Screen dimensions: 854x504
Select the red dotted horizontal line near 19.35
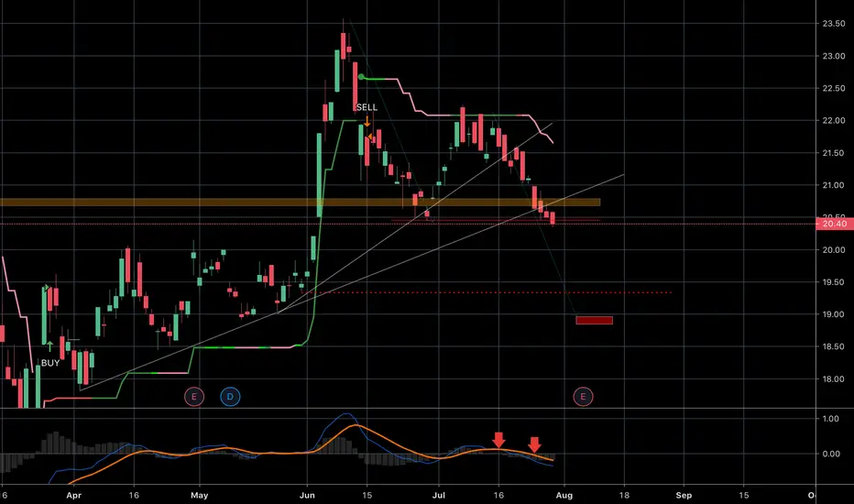pyautogui.click(x=487, y=292)
